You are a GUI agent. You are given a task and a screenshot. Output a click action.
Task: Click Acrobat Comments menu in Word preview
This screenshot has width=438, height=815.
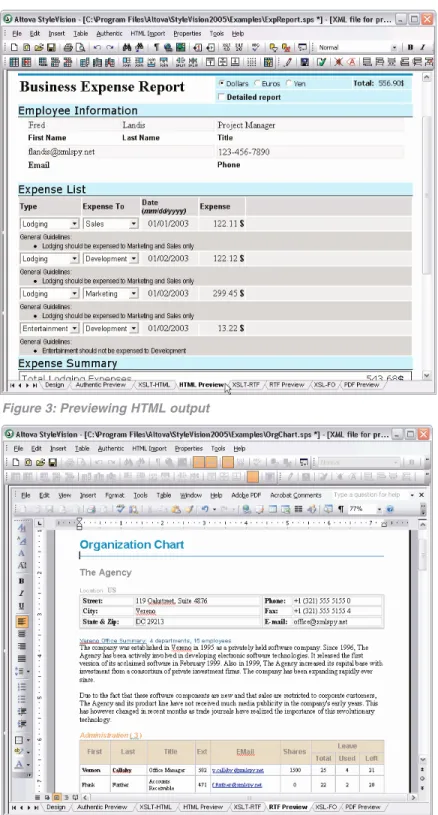coord(296,495)
